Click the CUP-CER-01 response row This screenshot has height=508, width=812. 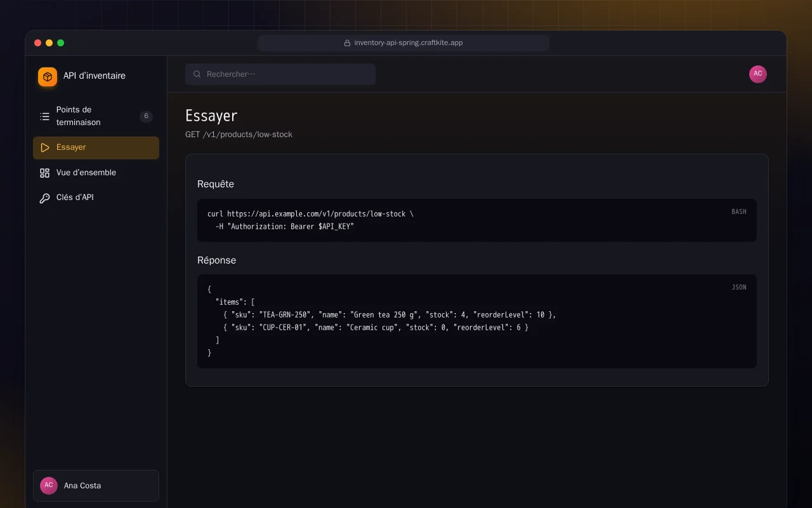[376, 328]
